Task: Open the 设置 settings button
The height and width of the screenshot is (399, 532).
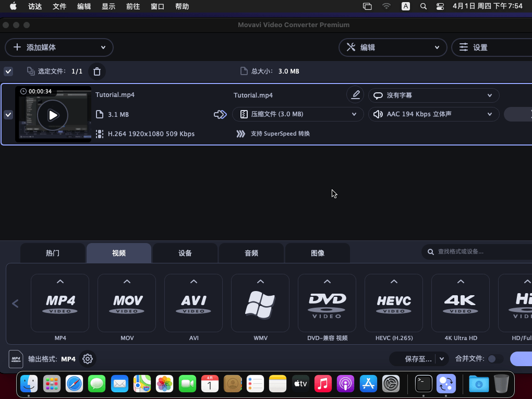Action: [492, 47]
